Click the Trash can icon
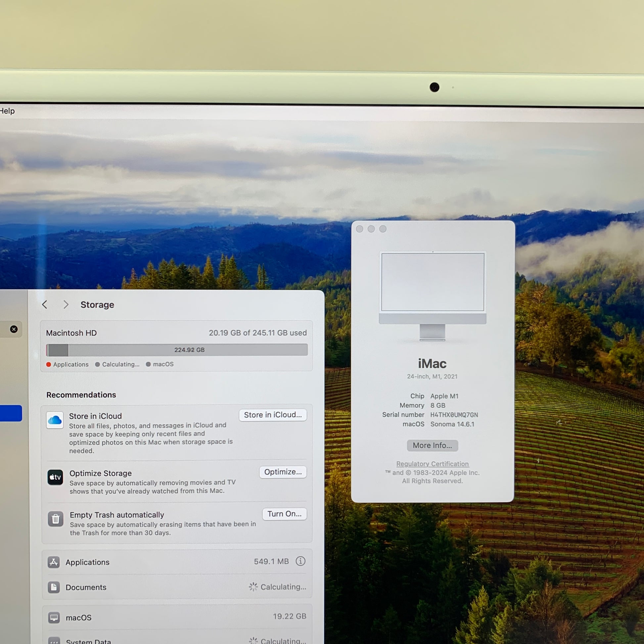The width and height of the screenshot is (644, 644). (55, 519)
